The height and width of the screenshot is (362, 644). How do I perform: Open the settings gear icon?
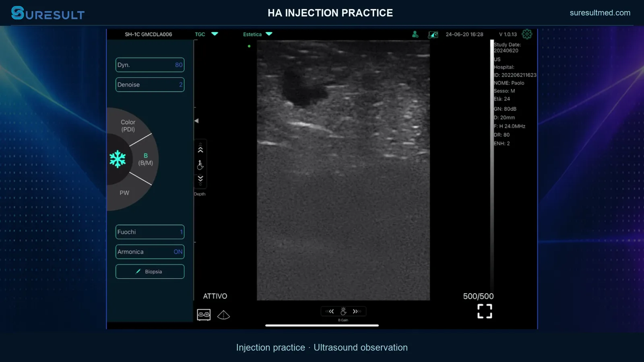pos(527,34)
